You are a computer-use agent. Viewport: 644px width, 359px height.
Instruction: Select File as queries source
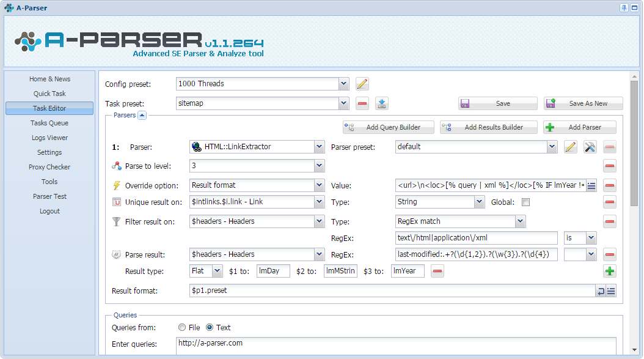pyautogui.click(x=182, y=327)
